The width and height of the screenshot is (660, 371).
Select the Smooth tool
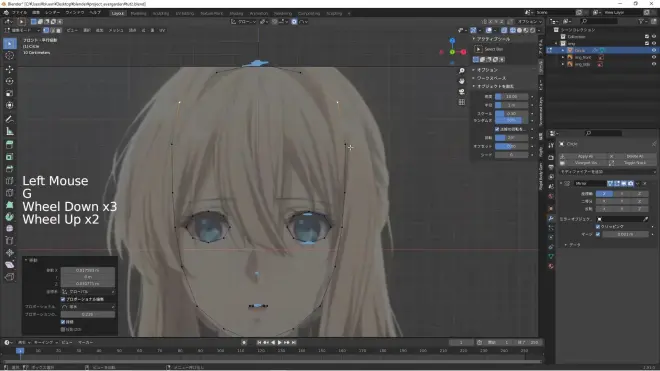10,229
